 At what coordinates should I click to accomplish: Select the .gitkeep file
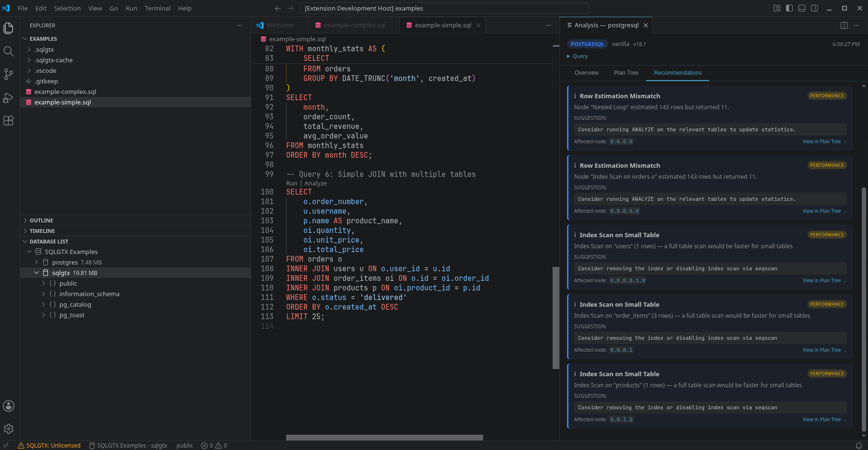pos(46,81)
